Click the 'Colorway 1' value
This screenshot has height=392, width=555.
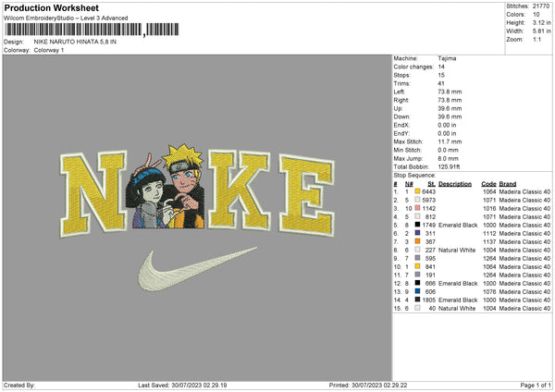(x=49, y=50)
